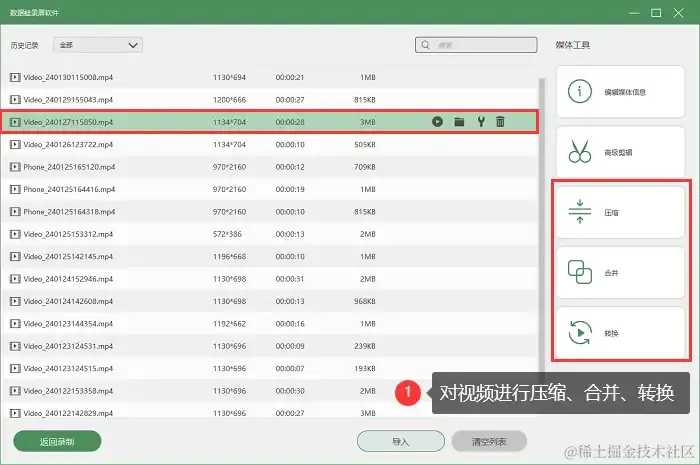Click the 返回录制 button

[x=57, y=441]
